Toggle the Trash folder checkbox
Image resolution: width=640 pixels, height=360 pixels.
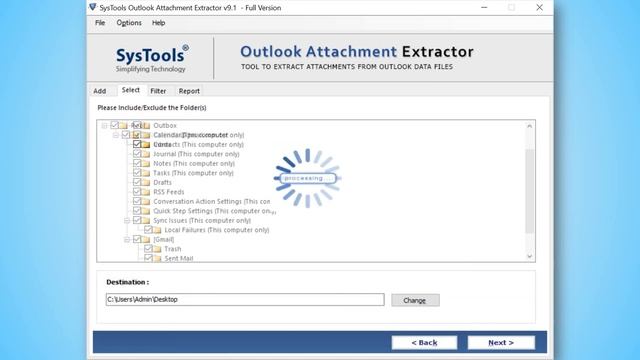click(148, 248)
